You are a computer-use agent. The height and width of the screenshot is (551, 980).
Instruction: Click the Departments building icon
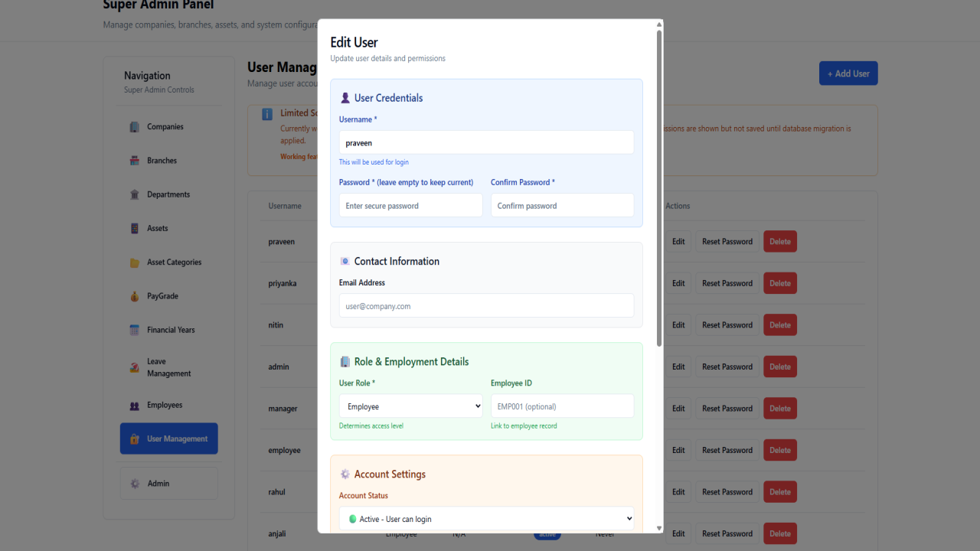(135, 194)
